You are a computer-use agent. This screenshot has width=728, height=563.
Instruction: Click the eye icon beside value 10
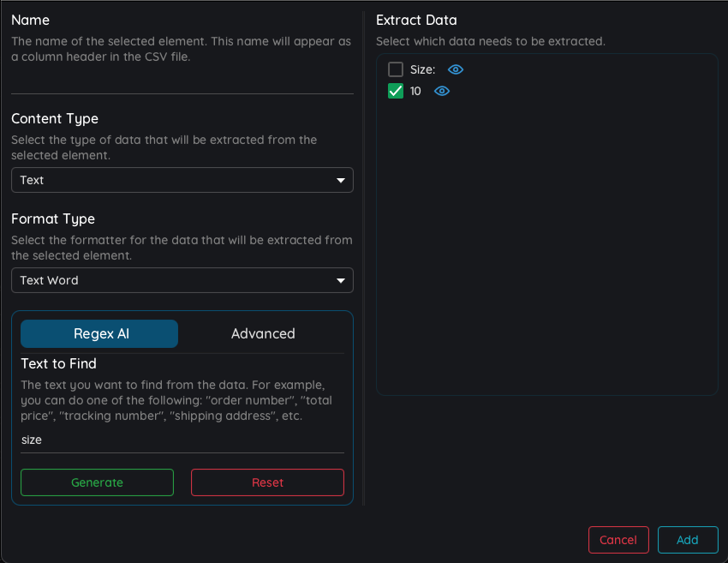[442, 91]
